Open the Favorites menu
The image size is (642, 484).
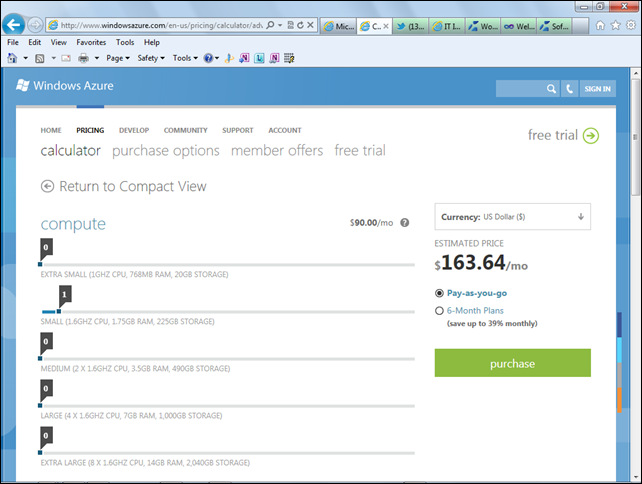[x=91, y=42]
